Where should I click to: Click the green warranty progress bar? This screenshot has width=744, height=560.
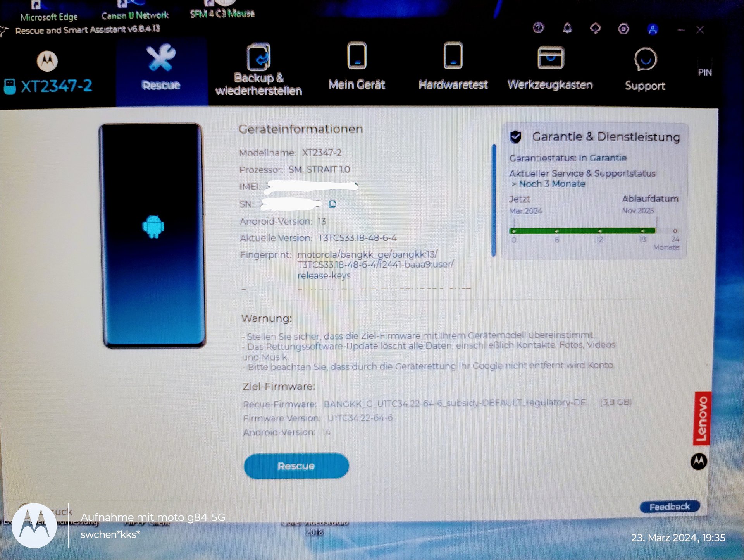(x=582, y=231)
